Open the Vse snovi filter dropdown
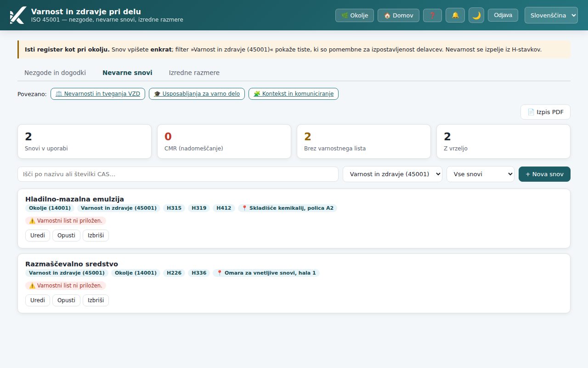The image size is (588, 368). (x=481, y=174)
